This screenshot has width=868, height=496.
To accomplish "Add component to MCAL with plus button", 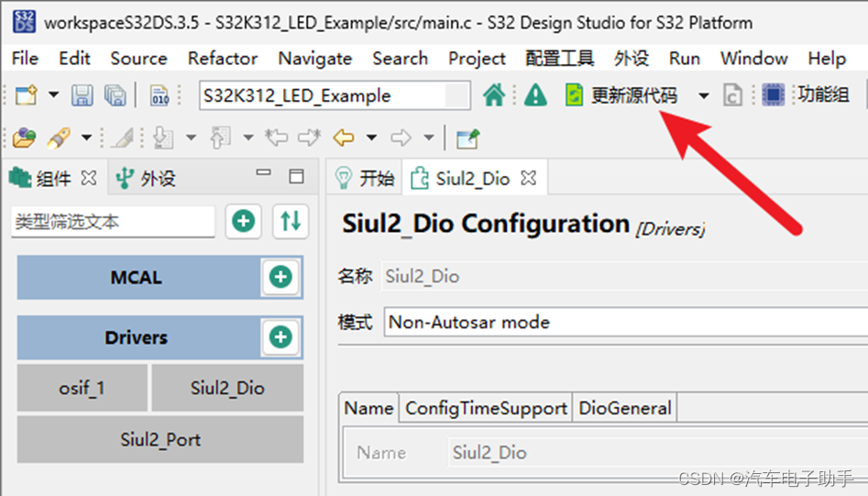I will tap(280, 277).
